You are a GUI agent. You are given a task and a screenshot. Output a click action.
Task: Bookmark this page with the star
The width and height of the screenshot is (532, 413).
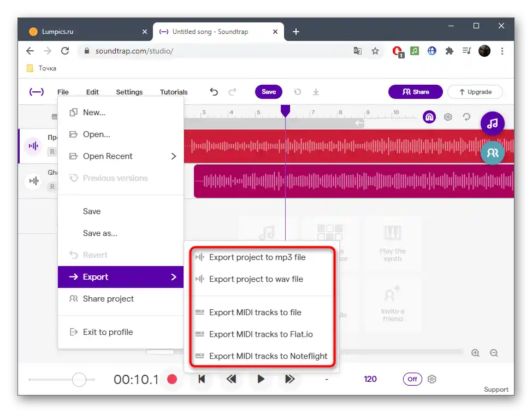[375, 51]
